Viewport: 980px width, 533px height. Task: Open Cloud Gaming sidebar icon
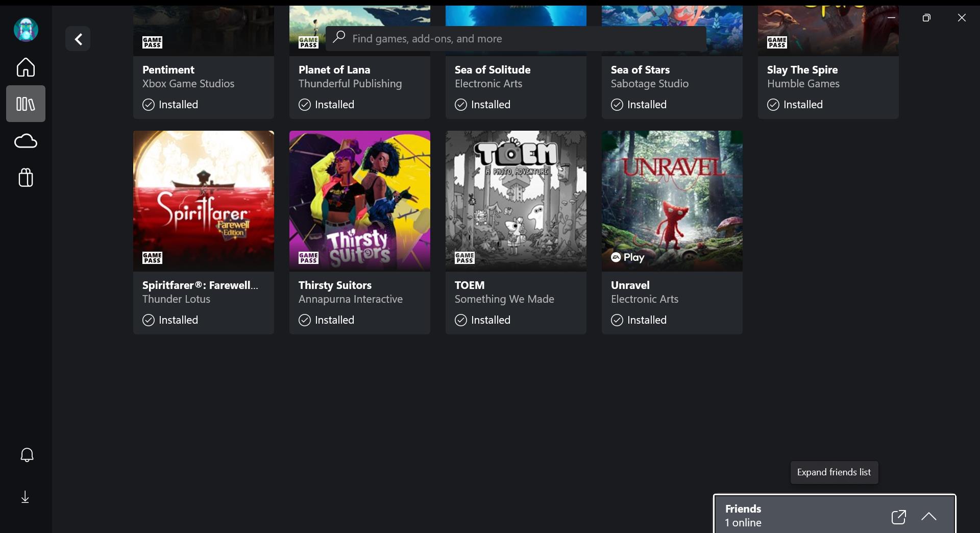pyautogui.click(x=26, y=141)
